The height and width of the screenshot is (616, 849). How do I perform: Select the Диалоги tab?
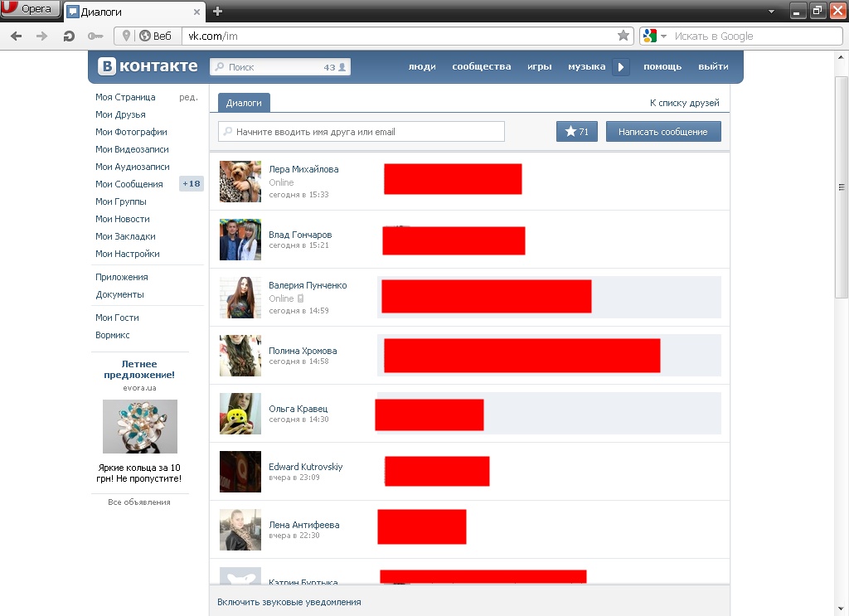pos(244,103)
